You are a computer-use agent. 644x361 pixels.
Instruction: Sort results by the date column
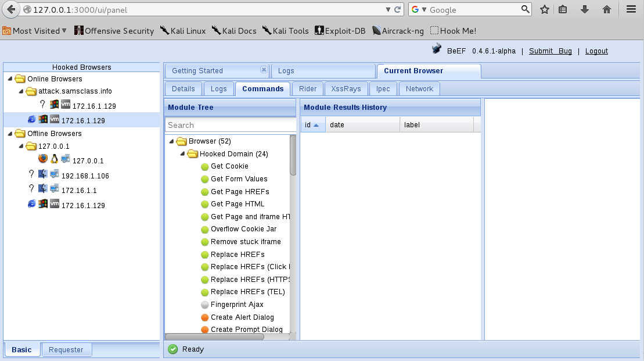pos(363,124)
